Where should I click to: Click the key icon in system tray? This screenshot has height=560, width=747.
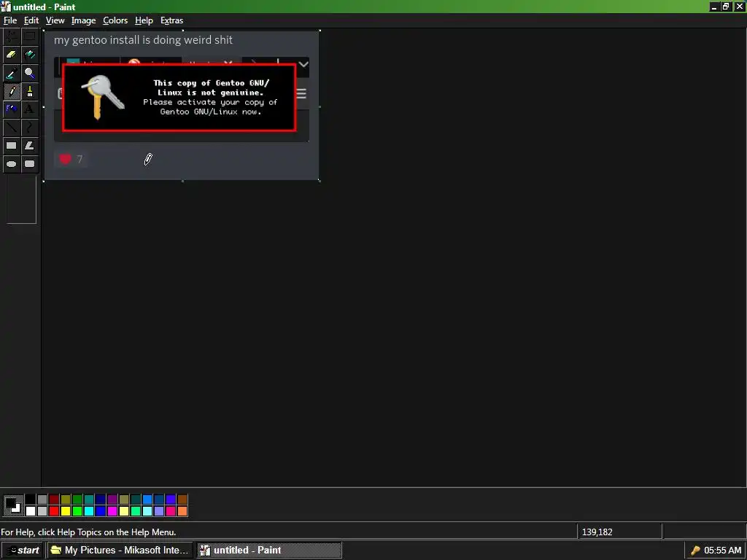(695, 551)
